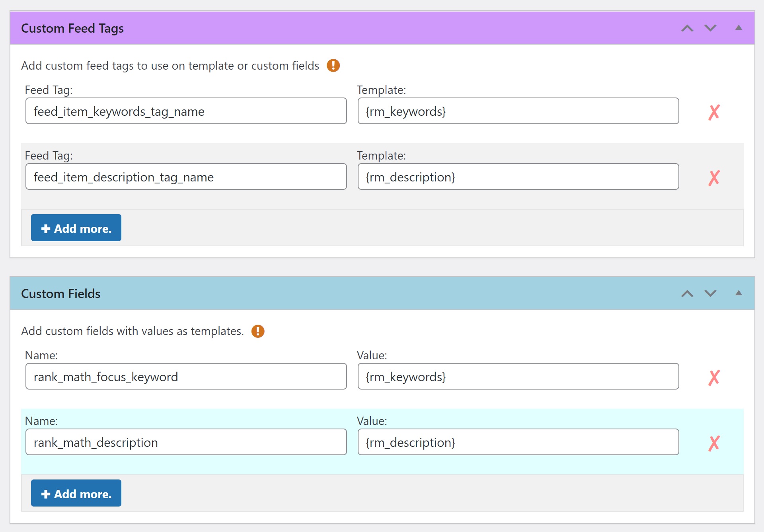This screenshot has width=764, height=532.
Task: Click the Custom Fields header title
Action: click(61, 294)
